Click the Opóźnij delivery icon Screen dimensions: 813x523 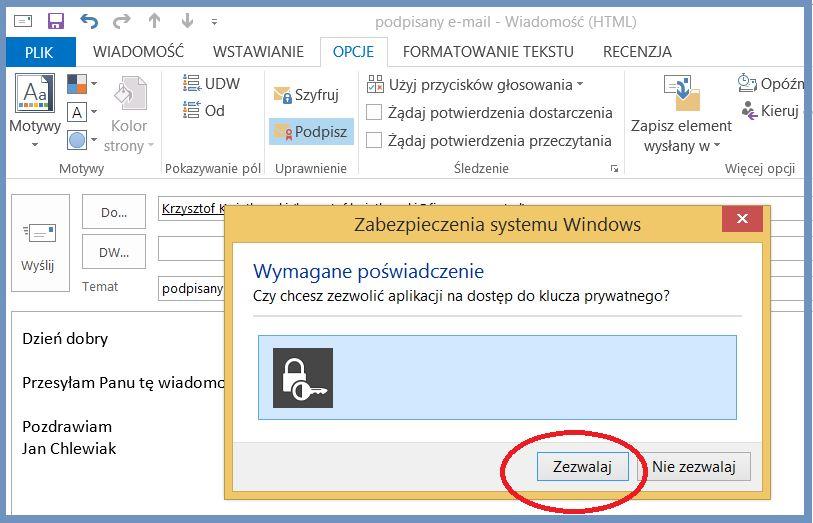point(747,83)
